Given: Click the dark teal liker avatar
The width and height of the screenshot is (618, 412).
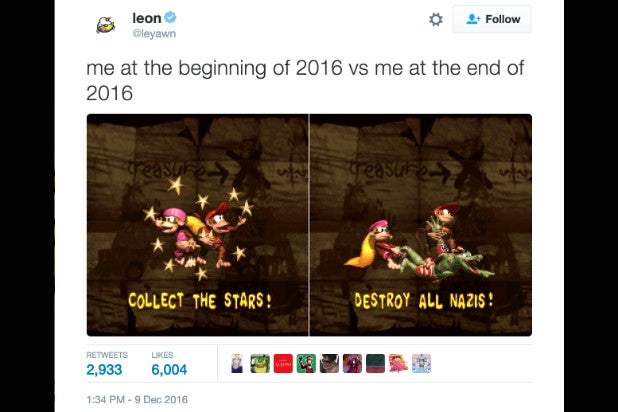Looking at the screenshot, I should tap(375, 363).
